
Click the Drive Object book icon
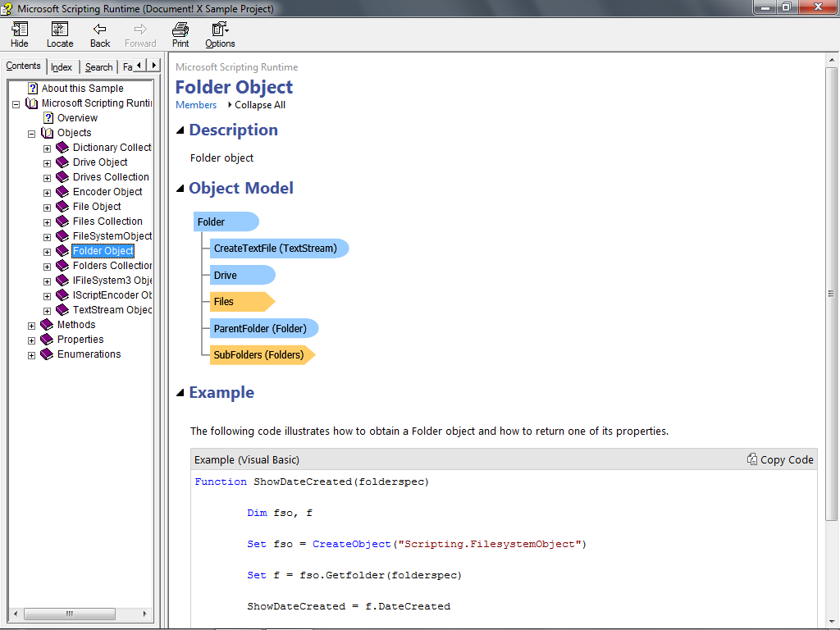point(62,162)
